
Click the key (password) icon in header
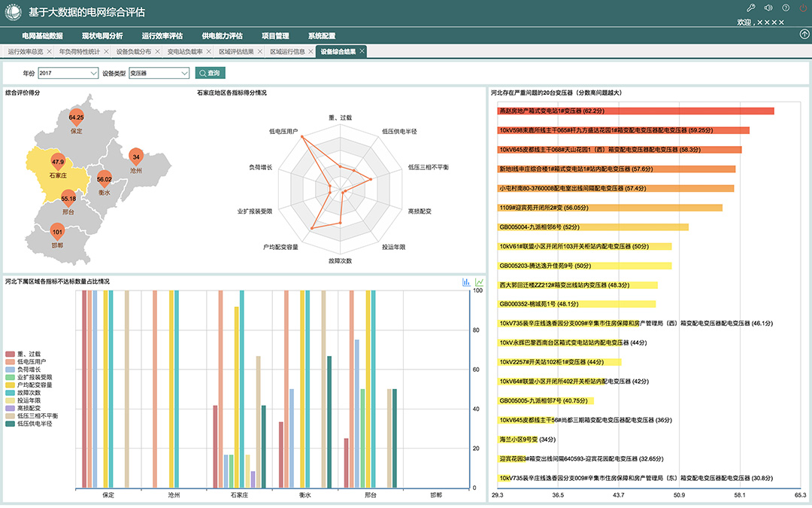point(750,8)
